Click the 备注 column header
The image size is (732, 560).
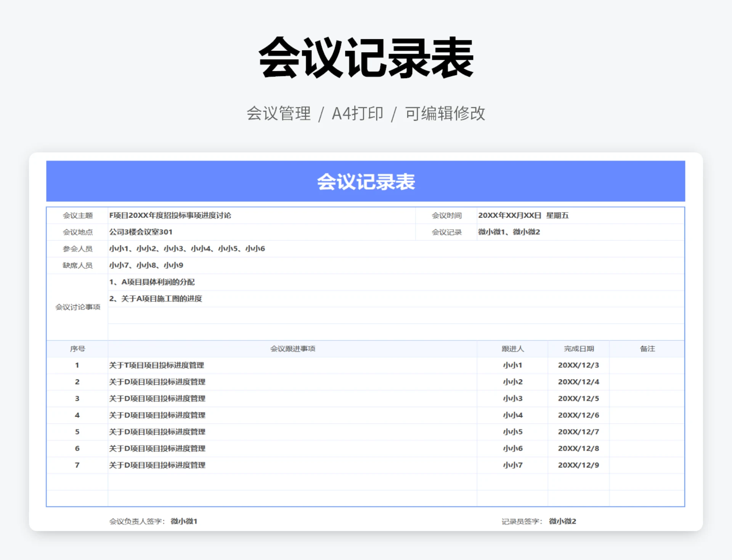tap(647, 349)
